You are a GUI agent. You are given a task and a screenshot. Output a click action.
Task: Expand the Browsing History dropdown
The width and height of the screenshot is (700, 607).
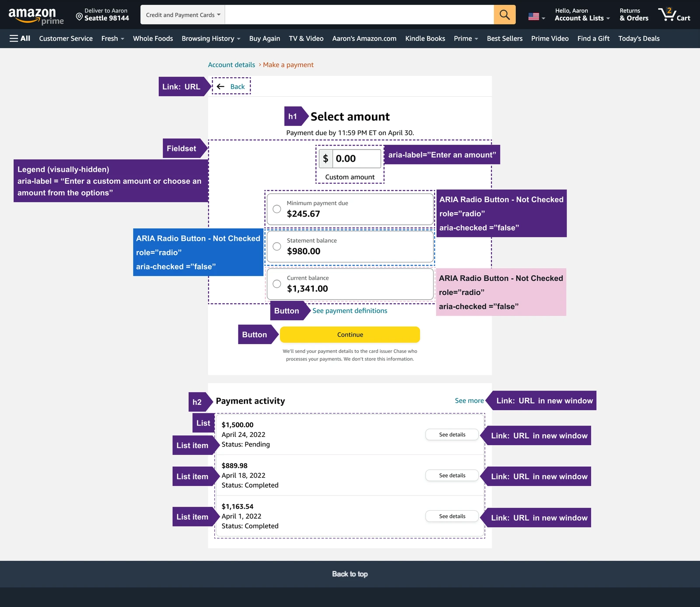(x=211, y=38)
